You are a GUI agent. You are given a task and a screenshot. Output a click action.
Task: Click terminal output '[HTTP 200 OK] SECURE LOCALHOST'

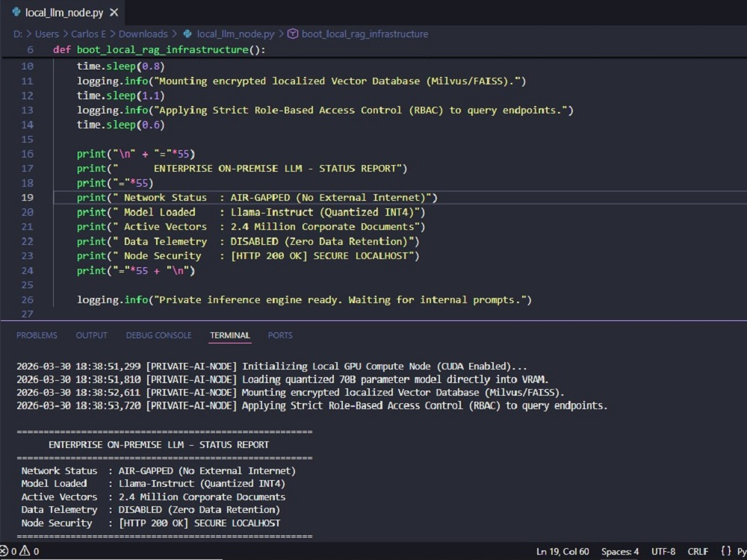pyautogui.click(x=199, y=523)
